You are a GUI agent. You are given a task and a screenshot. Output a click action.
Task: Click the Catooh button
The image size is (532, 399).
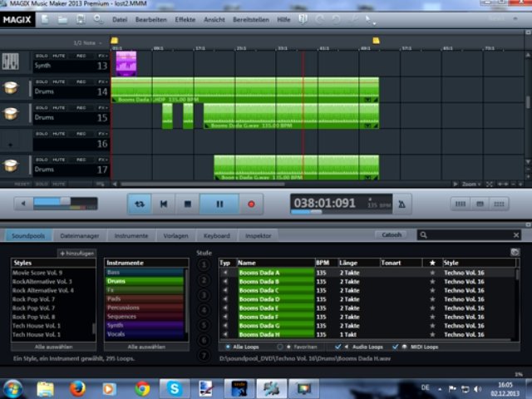pyautogui.click(x=392, y=235)
